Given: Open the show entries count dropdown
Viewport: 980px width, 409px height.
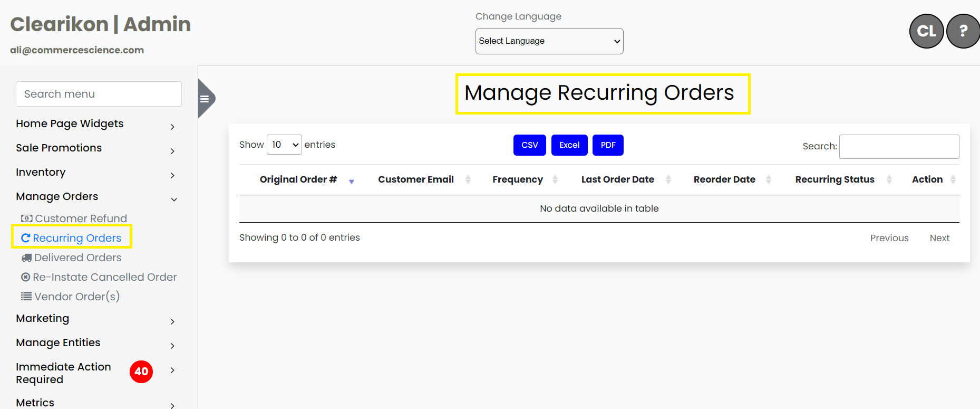Looking at the screenshot, I should click(x=284, y=145).
